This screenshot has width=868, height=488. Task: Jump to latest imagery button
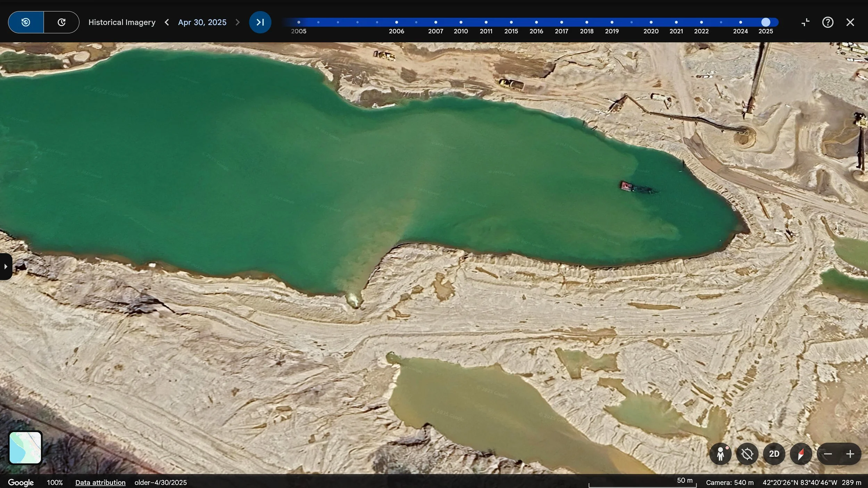pyautogui.click(x=260, y=22)
